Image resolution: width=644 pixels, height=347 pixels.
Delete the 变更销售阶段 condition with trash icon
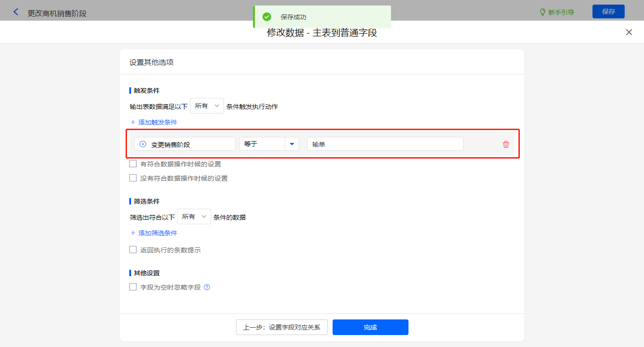tap(506, 144)
